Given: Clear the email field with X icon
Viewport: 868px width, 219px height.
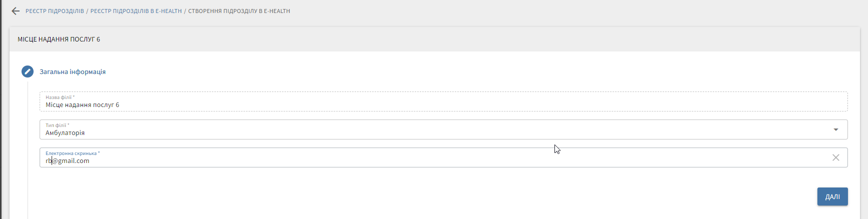Looking at the screenshot, I should [x=835, y=157].
